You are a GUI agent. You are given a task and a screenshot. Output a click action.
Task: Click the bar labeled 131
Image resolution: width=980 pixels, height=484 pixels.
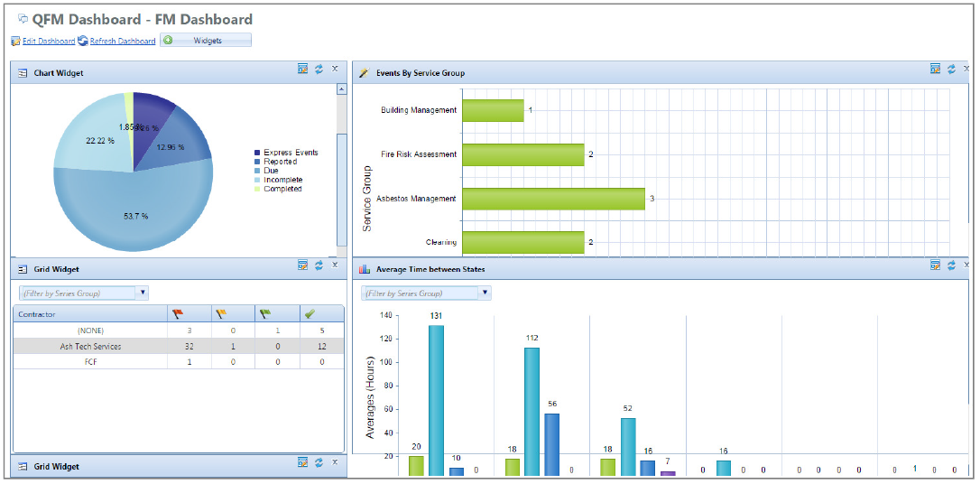436,400
